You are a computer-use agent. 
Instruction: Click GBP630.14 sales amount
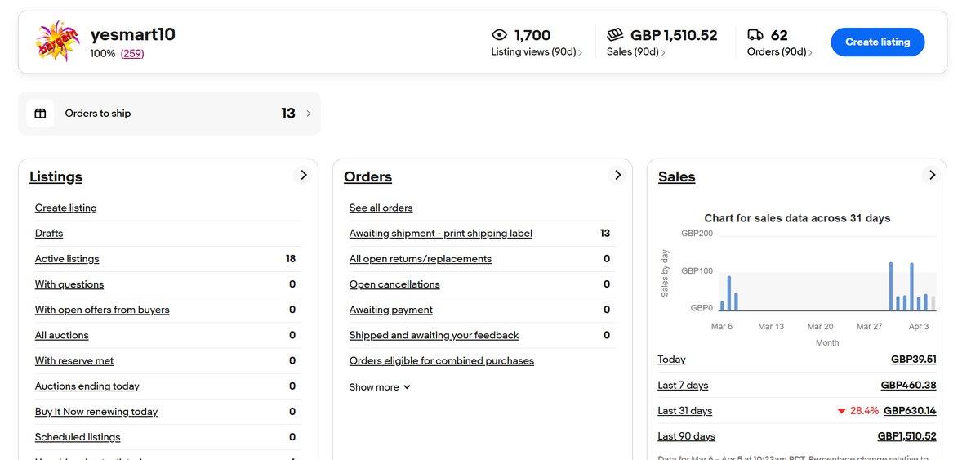point(910,410)
